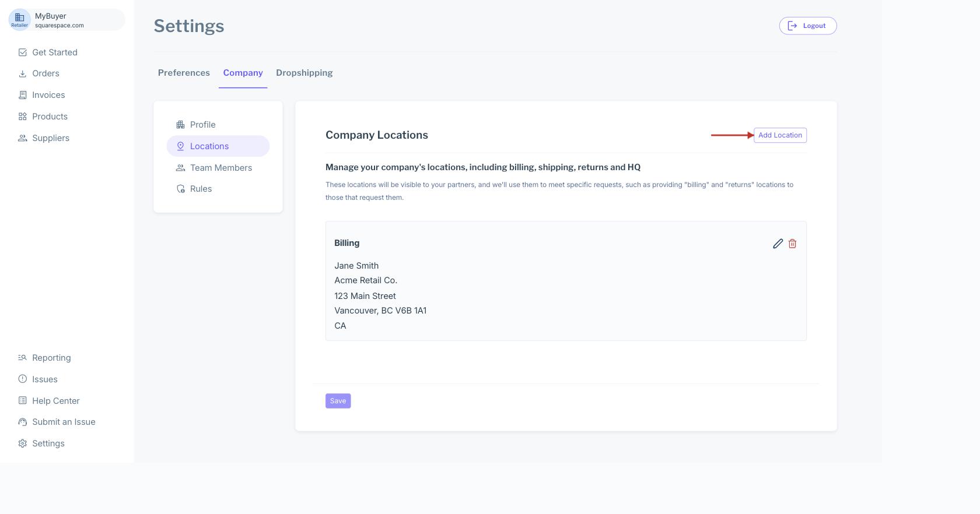Go to Invoices in the sidebar
The height and width of the screenshot is (514, 980).
[48, 95]
